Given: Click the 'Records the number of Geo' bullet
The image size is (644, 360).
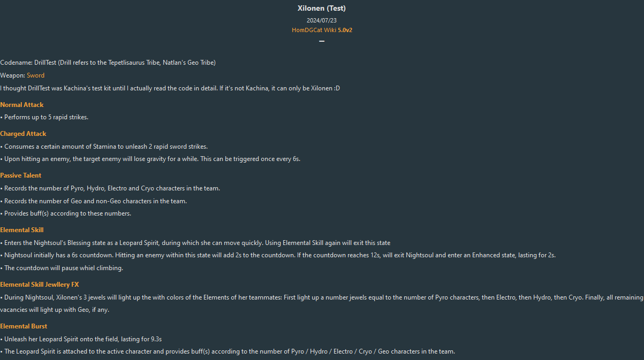Looking at the screenshot, I should point(94,201).
